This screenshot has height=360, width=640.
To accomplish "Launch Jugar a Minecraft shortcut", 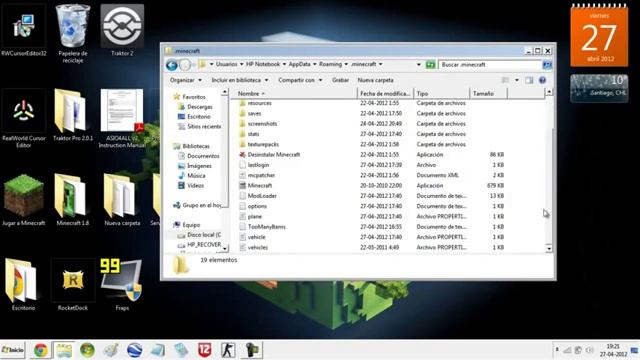I will point(23,200).
